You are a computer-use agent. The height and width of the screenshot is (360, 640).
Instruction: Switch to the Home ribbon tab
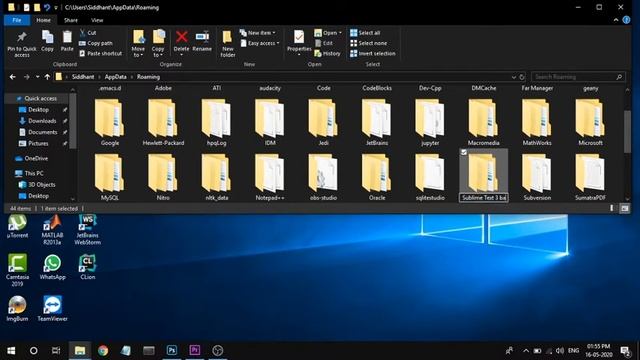[x=43, y=20]
